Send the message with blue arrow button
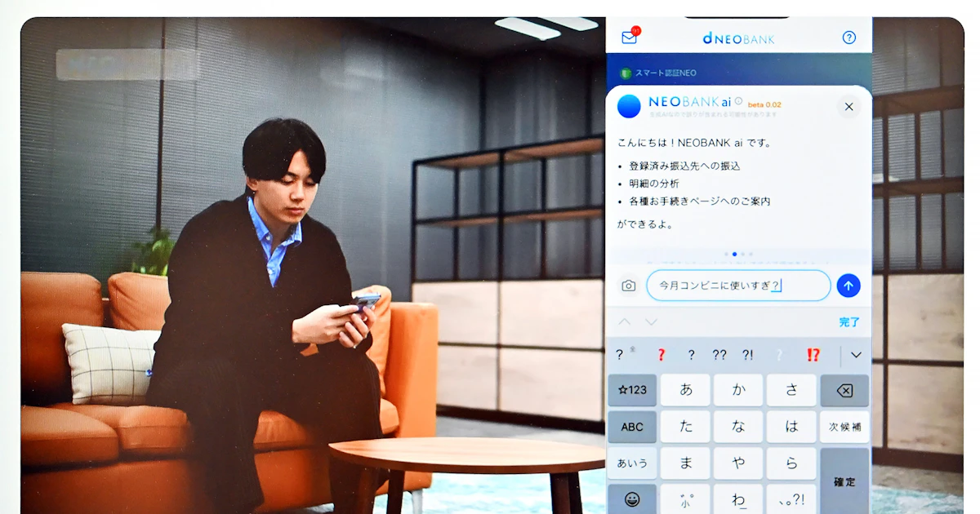 click(849, 286)
